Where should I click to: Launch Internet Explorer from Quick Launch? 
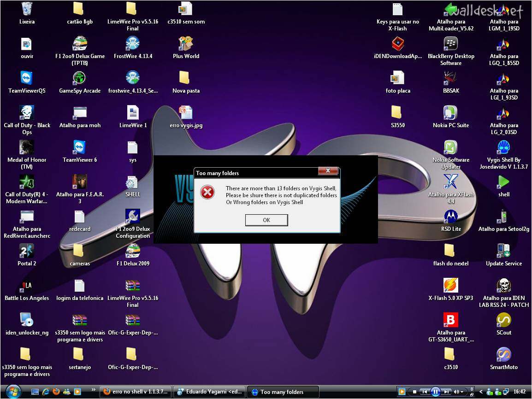[46, 392]
